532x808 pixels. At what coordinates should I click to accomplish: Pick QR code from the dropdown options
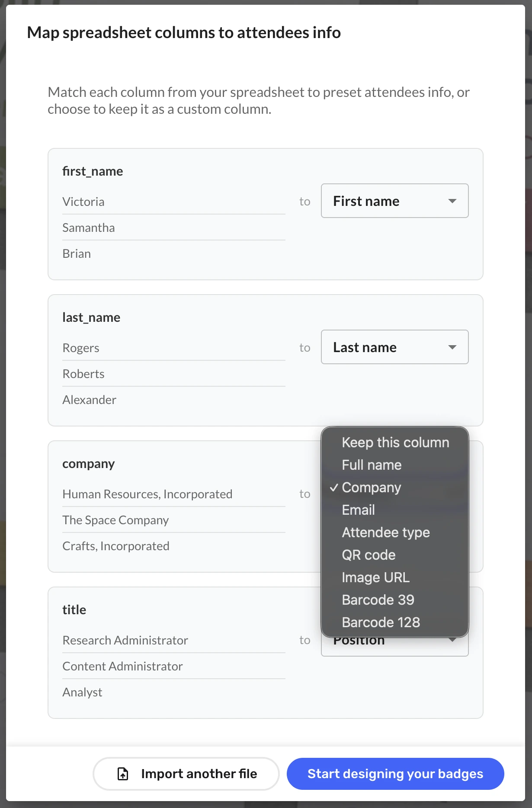(x=369, y=555)
